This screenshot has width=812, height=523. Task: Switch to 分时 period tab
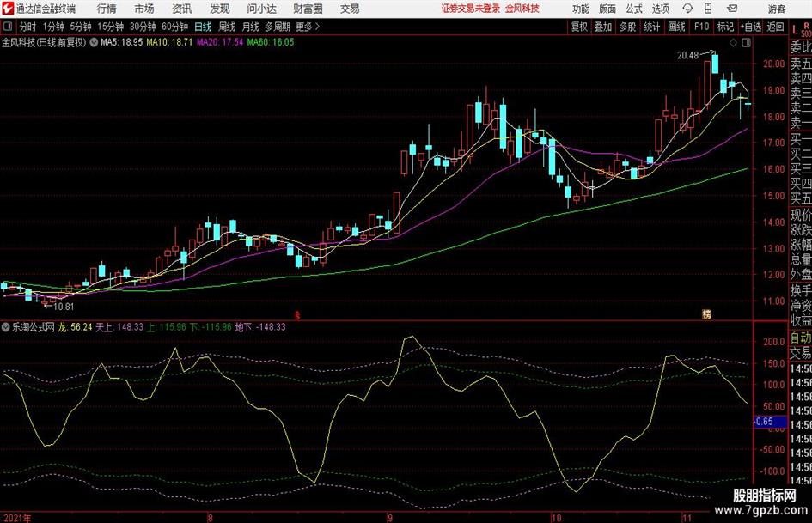pos(28,27)
